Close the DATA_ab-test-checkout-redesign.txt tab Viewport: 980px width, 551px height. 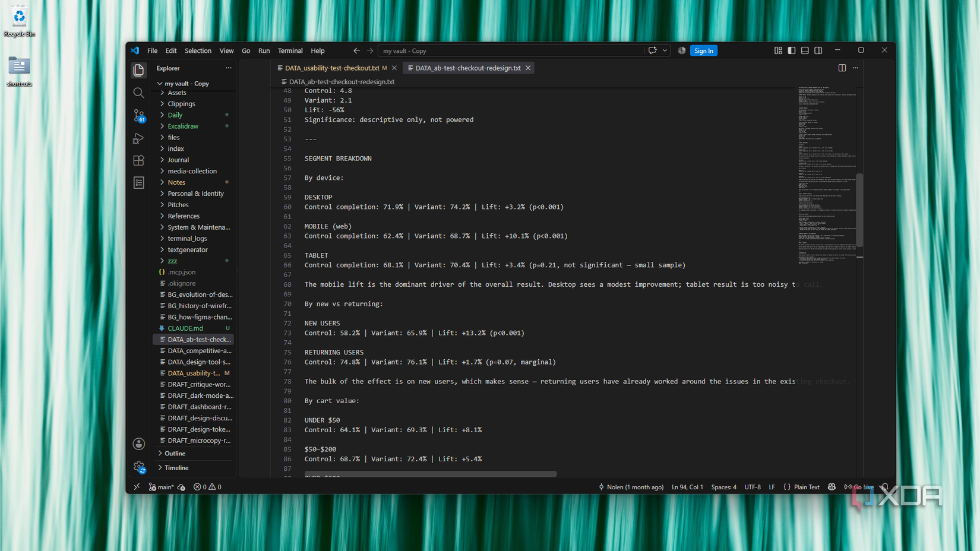pyautogui.click(x=527, y=68)
